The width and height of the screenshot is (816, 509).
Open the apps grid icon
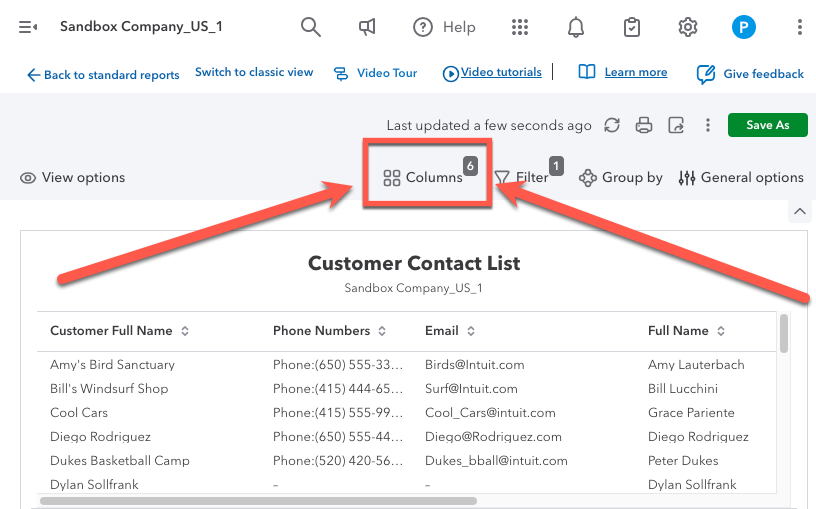coord(520,27)
